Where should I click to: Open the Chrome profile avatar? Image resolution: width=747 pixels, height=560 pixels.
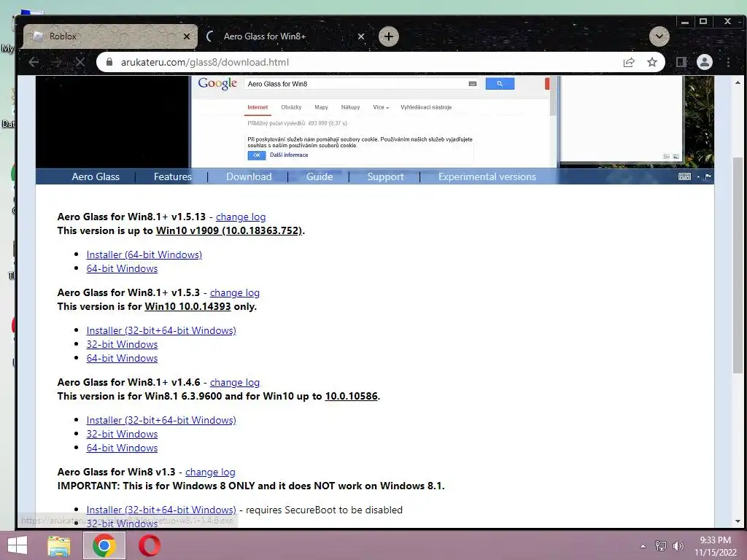705,62
